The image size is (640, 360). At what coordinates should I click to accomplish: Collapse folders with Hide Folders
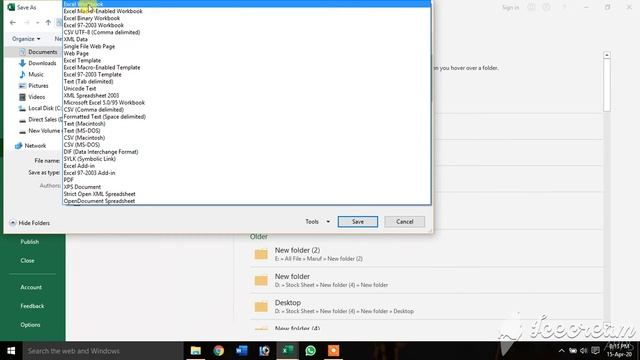(x=29, y=223)
